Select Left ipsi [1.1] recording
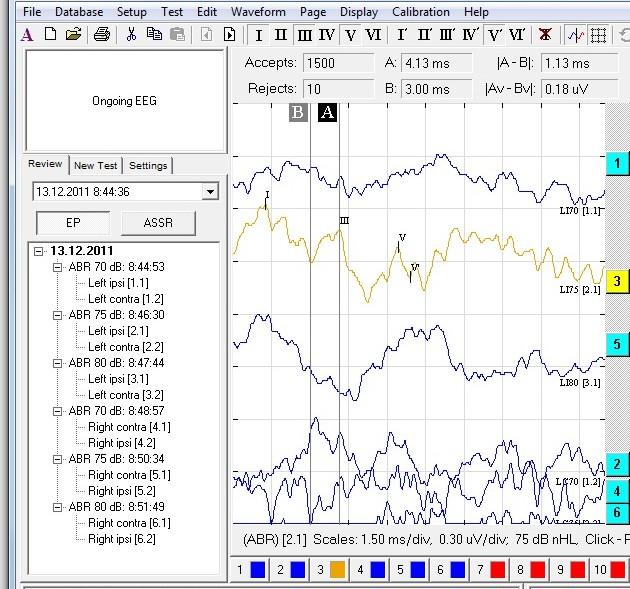Image resolution: width=630 pixels, height=589 pixels. [118, 283]
